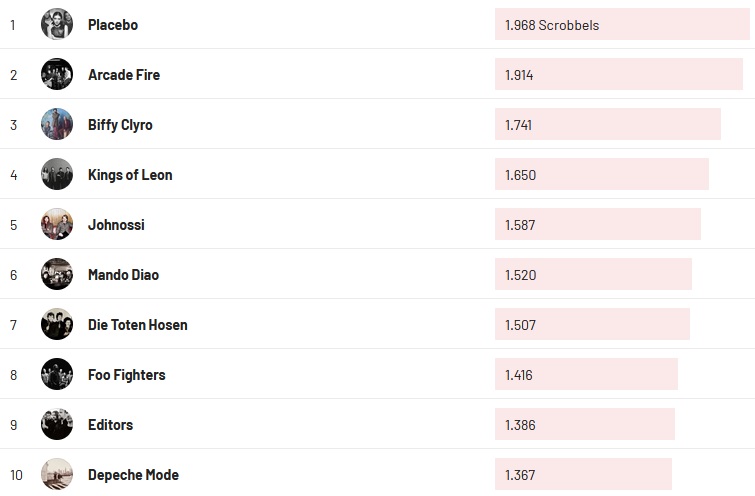Click Placebo's artist avatar image

pos(57,24)
